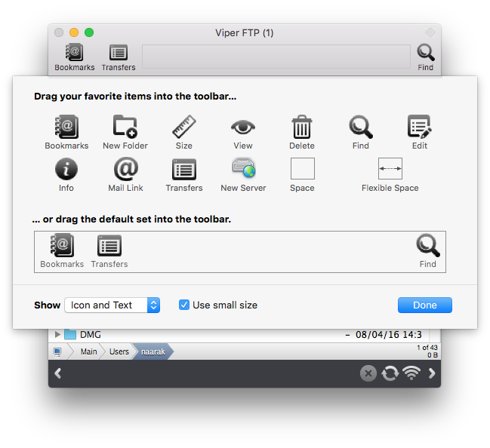490x448 pixels.
Task: Click Bookmarks in the default toolbar set
Action: (x=62, y=250)
